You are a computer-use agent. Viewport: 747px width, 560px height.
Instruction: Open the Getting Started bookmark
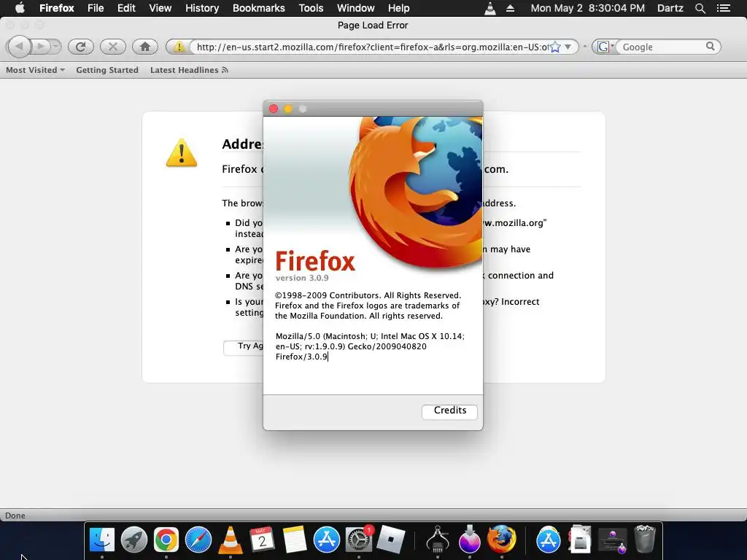coord(107,70)
